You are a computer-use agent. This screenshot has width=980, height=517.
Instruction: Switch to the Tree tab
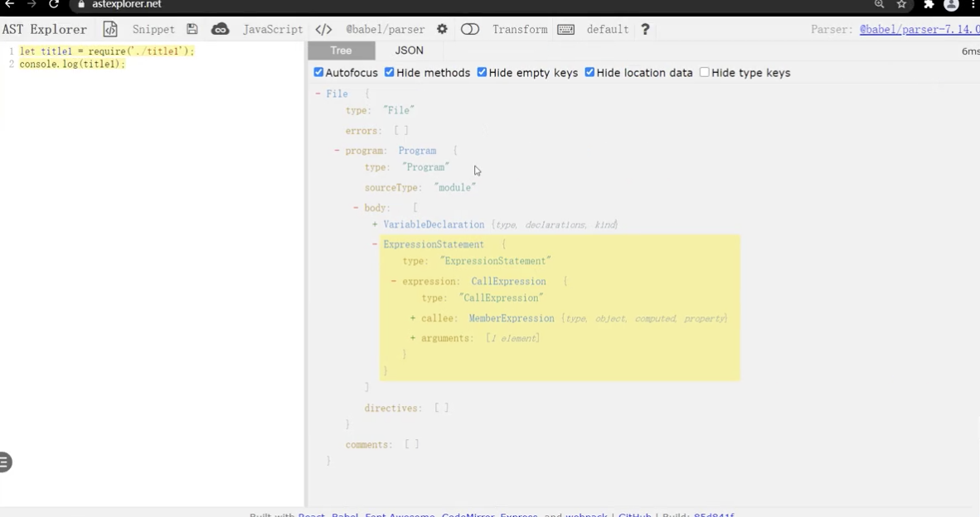342,51
